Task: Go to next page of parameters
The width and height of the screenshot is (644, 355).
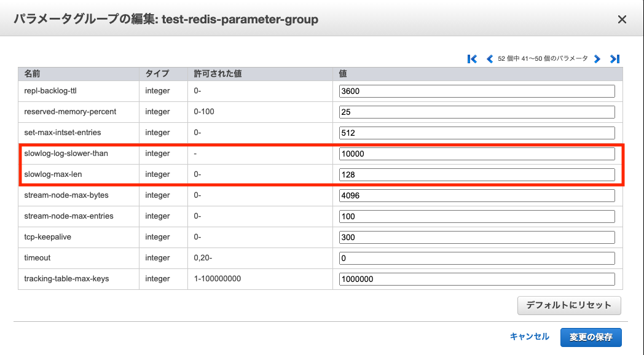Action: [x=597, y=59]
